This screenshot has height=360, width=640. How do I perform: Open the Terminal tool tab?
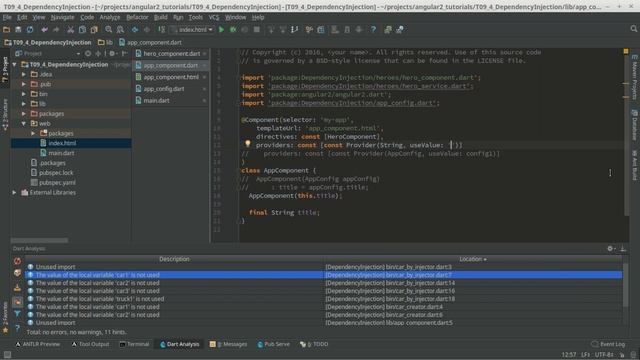(134, 344)
